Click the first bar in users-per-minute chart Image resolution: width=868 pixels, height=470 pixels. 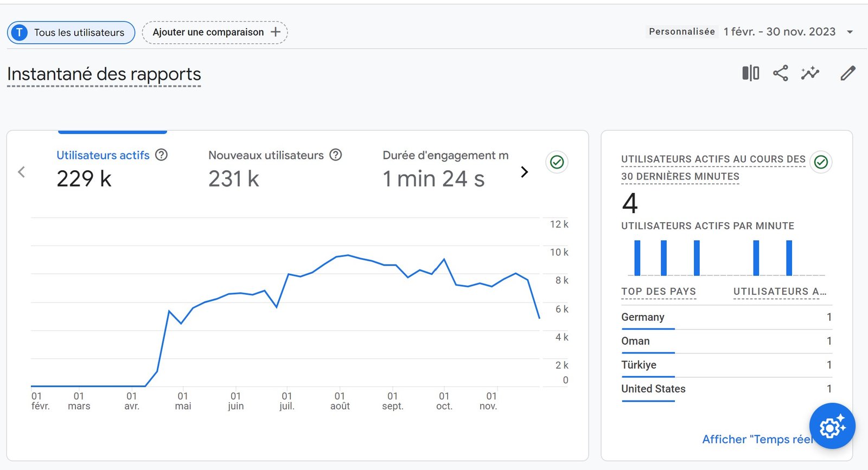coord(637,258)
